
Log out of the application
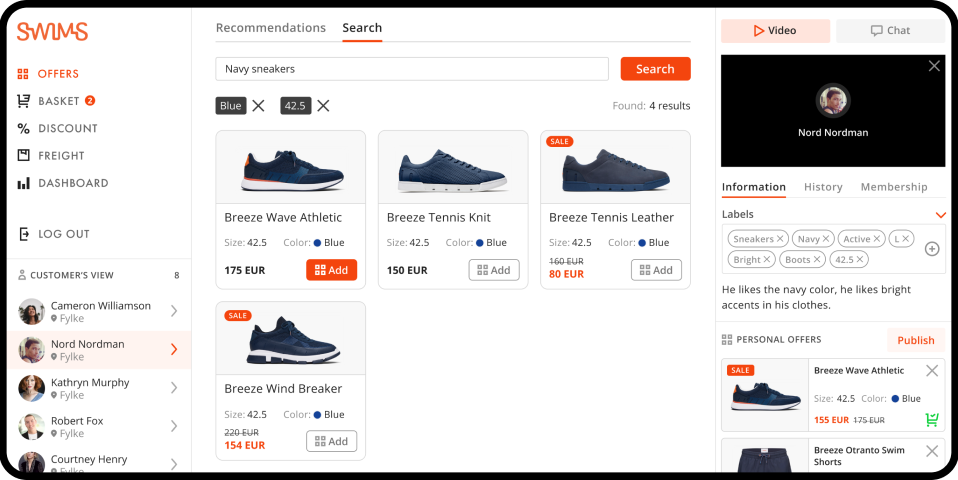54,234
